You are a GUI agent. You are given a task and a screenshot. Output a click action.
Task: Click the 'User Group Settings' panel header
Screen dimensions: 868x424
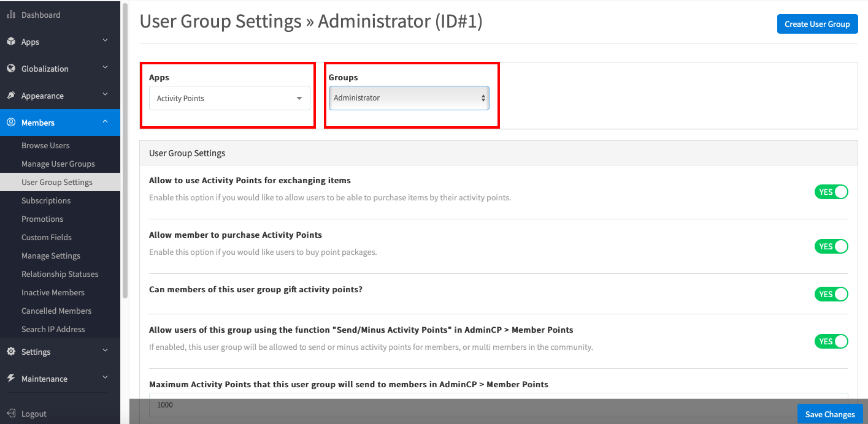coord(498,153)
